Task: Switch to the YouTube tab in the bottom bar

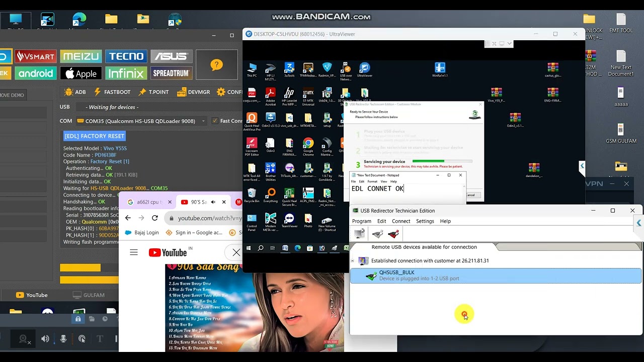Action: point(32,295)
